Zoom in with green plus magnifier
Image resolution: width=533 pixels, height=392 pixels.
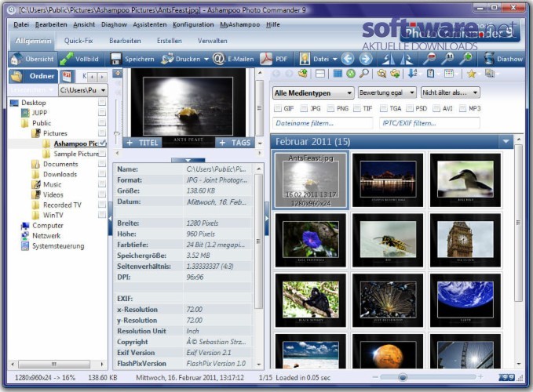click(466, 59)
